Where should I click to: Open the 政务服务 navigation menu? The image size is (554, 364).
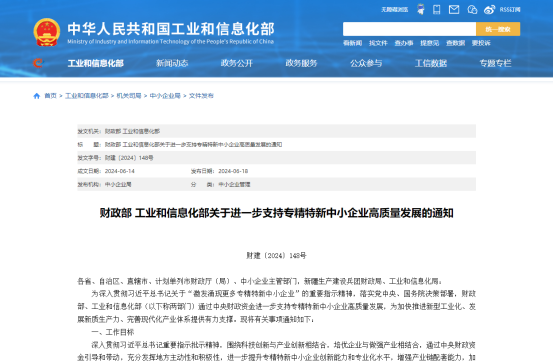(301, 63)
